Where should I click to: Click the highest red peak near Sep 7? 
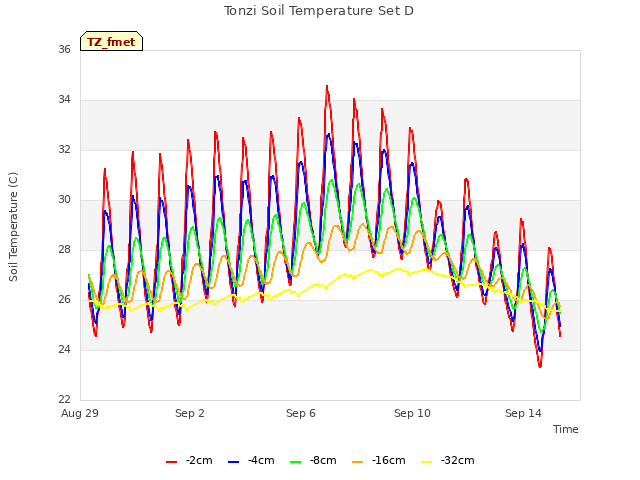point(327,87)
